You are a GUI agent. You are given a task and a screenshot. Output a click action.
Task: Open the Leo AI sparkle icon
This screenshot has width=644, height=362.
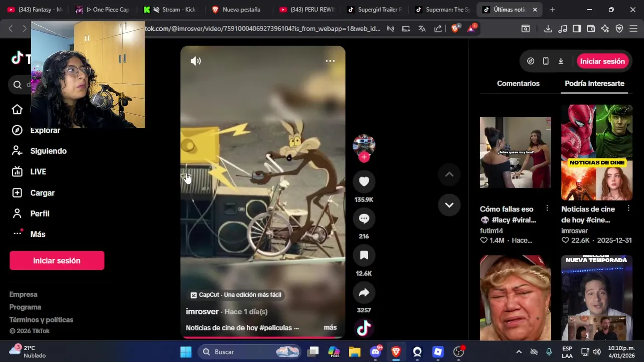[605, 29]
